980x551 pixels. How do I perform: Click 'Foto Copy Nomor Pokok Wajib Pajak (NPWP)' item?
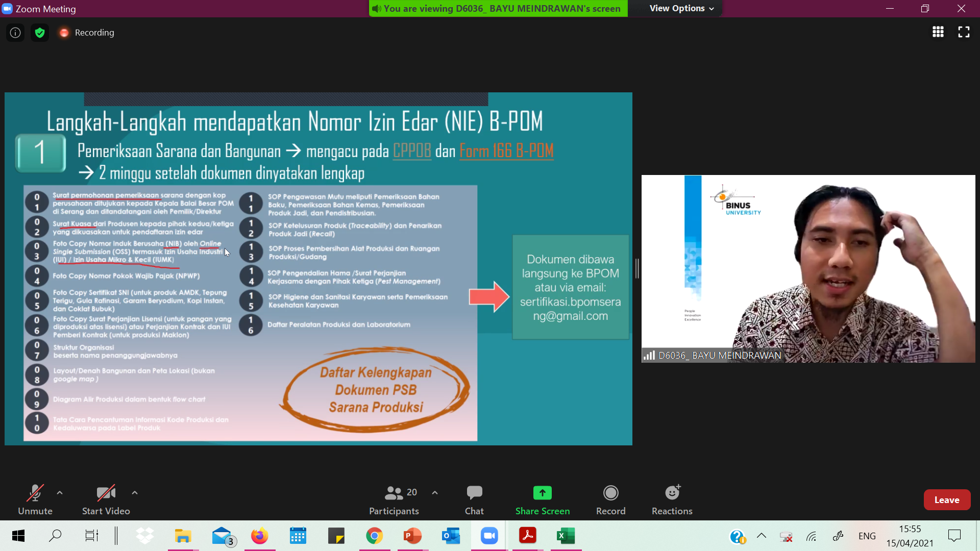pos(126,276)
